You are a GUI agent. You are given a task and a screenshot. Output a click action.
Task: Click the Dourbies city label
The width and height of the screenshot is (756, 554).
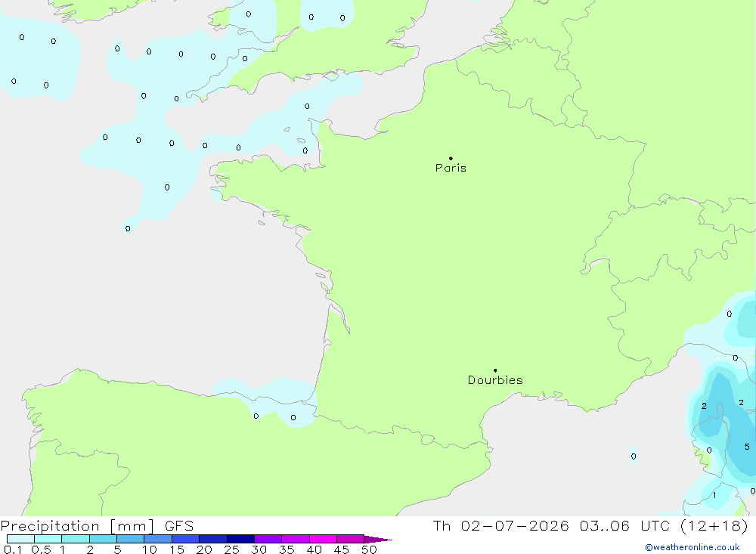coord(495,380)
